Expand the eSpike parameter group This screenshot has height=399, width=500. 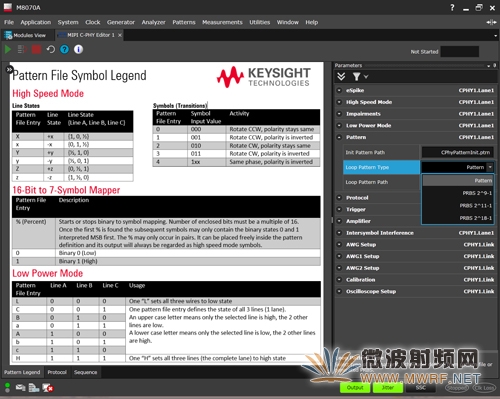339,90
